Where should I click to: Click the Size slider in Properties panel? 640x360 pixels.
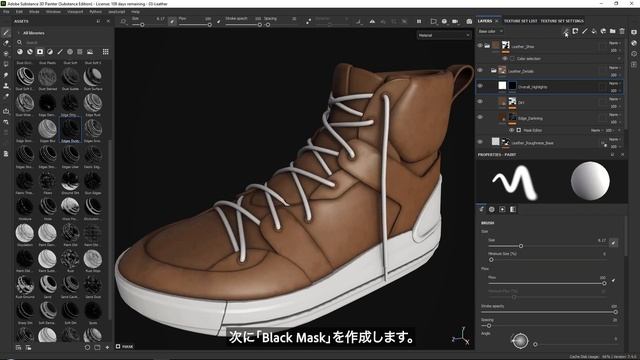tap(547, 246)
